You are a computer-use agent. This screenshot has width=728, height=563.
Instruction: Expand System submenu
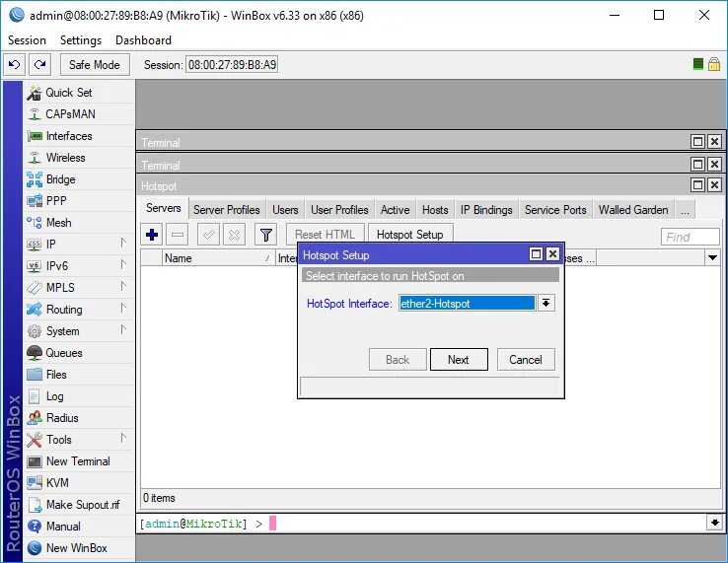[123, 329]
